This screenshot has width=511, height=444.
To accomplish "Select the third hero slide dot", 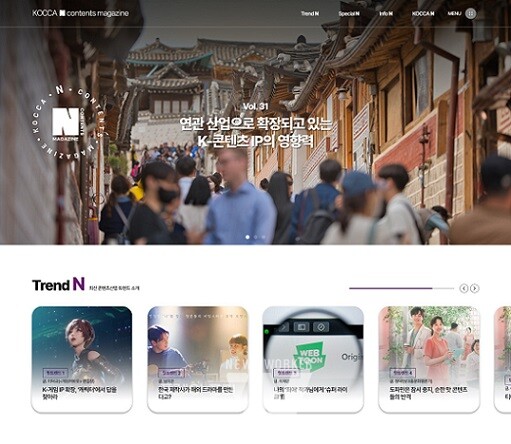I will pyautogui.click(x=263, y=237).
